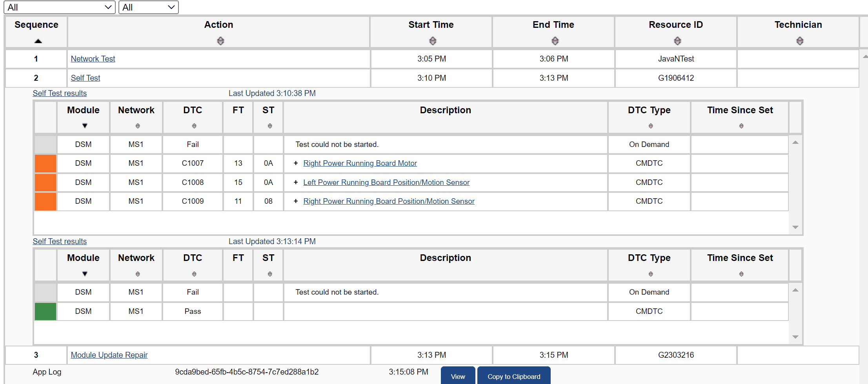Open the second All dropdown filter
Viewport: 868px width, 384px height.
coord(148,7)
